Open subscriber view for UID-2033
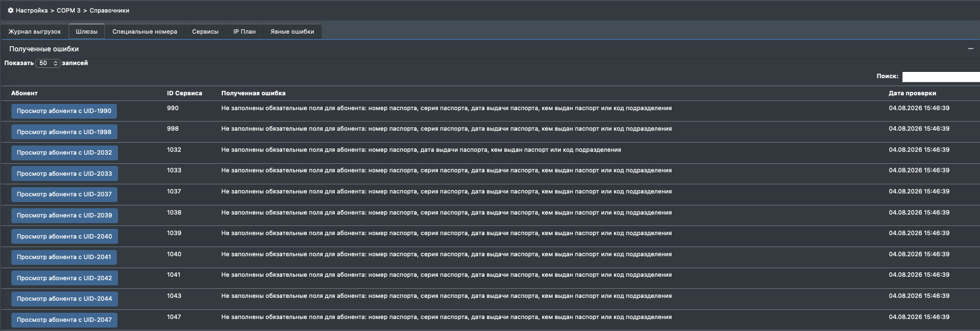The width and height of the screenshot is (980, 331). [x=64, y=173]
